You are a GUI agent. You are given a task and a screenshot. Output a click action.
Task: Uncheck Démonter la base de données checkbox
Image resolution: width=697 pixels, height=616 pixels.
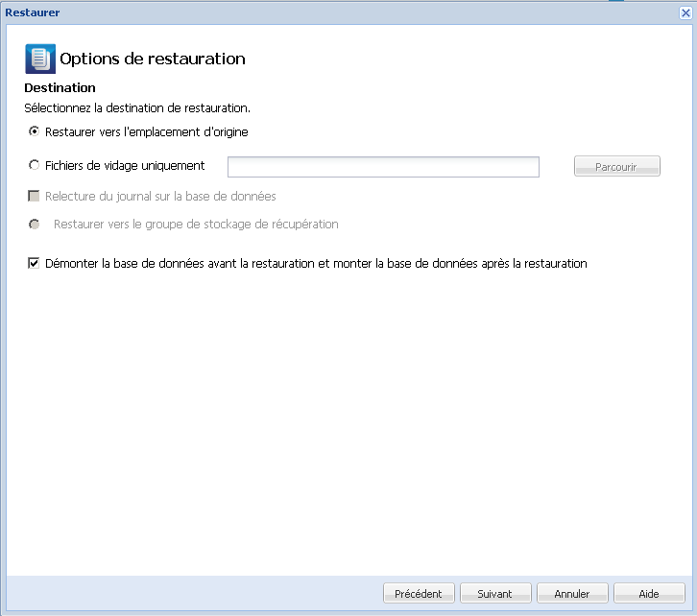click(x=34, y=263)
